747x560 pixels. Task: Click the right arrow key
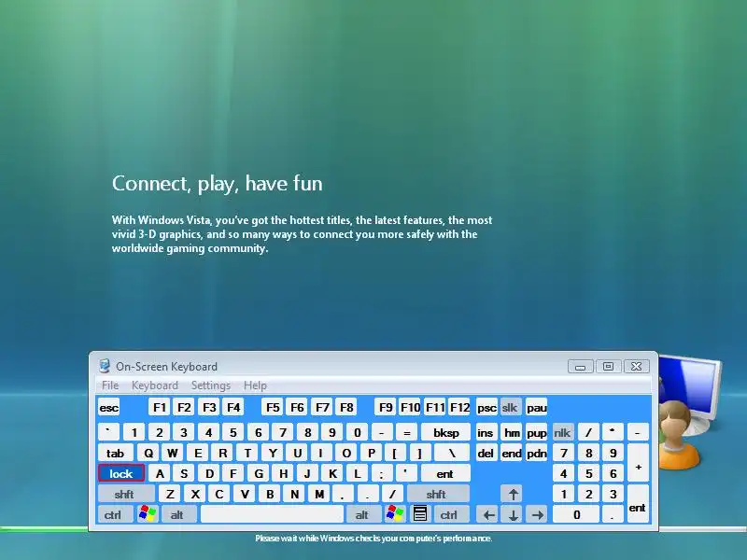pos(538,514)
